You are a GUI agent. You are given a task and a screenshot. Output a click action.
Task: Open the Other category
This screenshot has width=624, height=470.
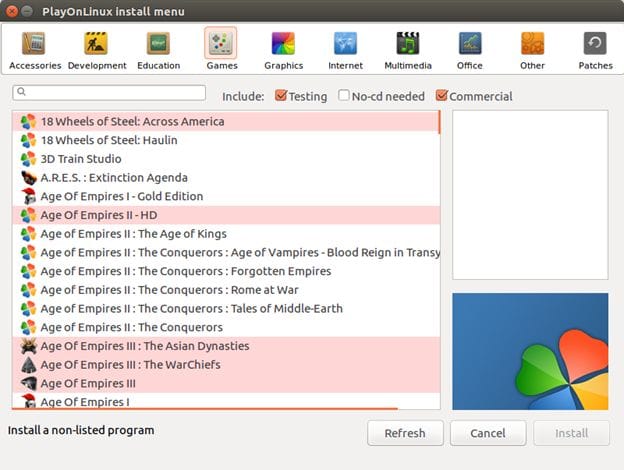(x=532, y=50)
